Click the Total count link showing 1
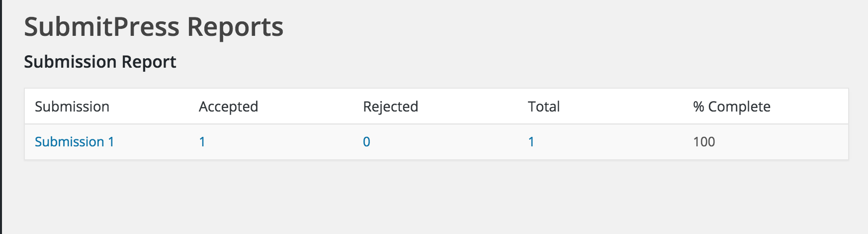The height and width of the screenshot is (234, 868). coord(531,142)
